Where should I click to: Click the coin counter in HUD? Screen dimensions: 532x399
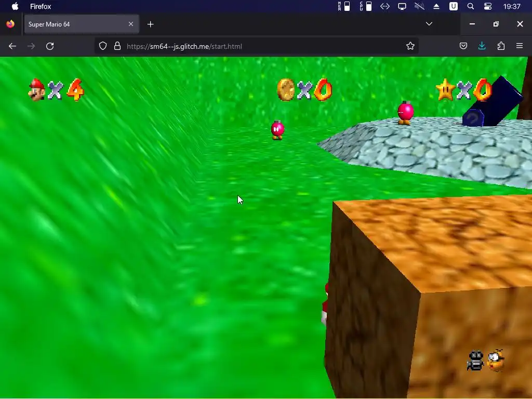click(x=304, y=89)
